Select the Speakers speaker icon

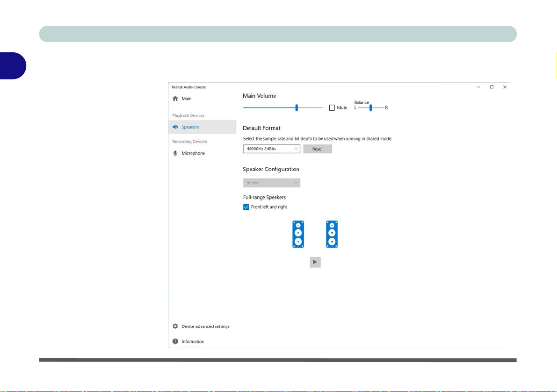(x=175, y=127)
